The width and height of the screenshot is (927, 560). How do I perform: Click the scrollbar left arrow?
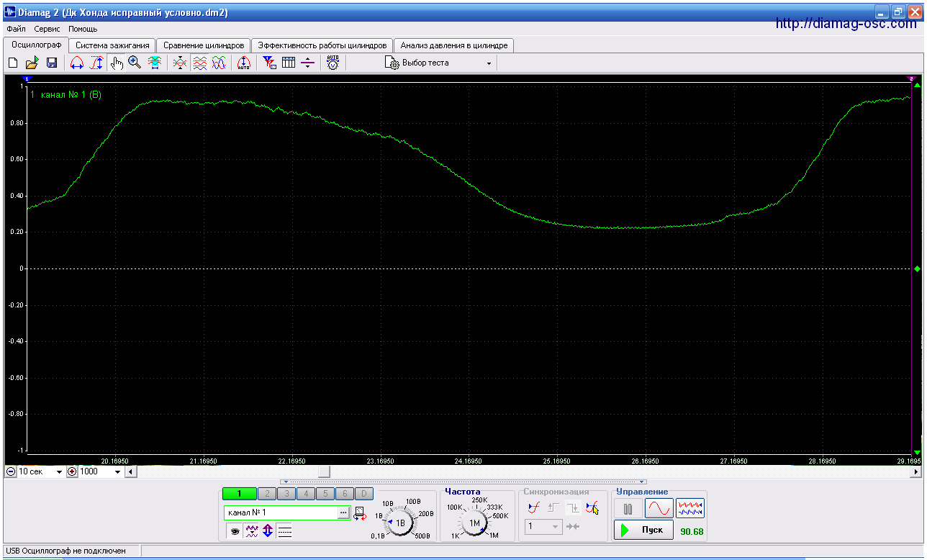pyautogui.click(x=130, y=472)
